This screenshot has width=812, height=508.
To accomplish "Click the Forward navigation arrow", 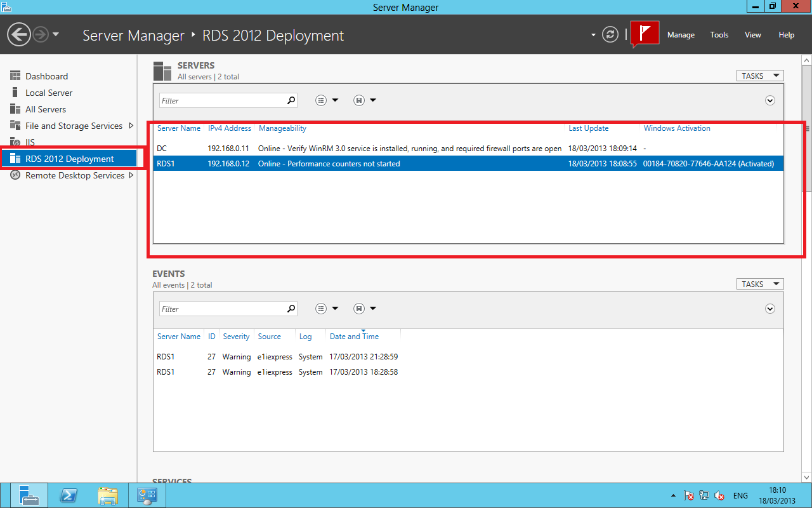I will 41,34.
